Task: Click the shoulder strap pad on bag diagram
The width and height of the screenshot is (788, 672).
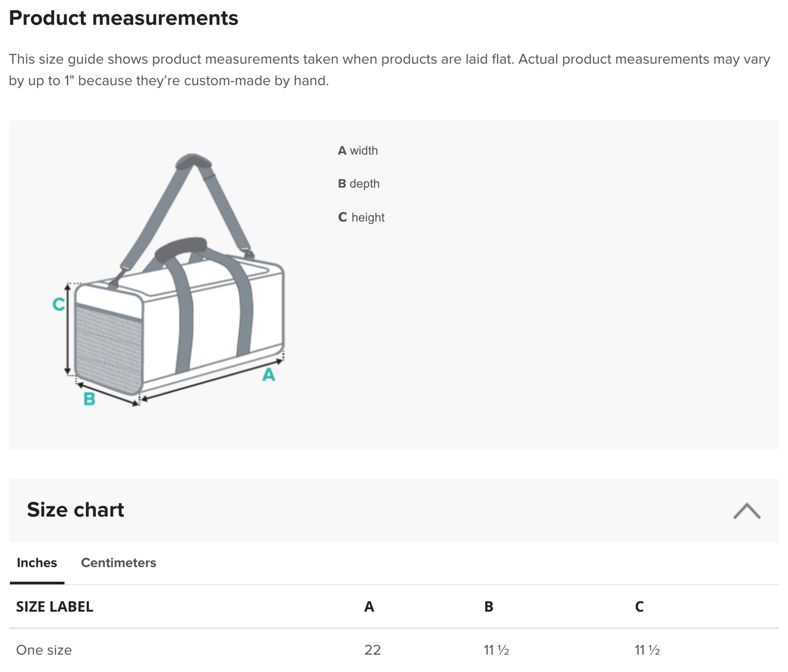Action: pyautogui.click(x=194, y=162)
